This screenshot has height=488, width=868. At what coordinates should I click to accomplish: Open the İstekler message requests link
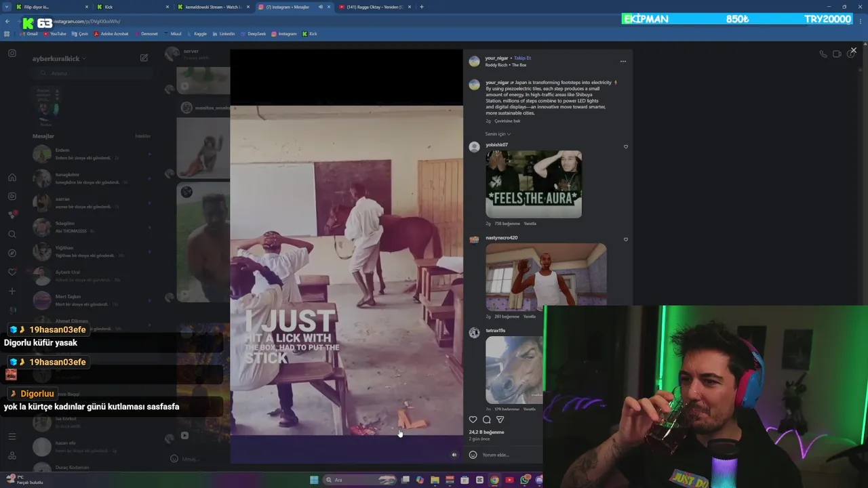[142, 136]
